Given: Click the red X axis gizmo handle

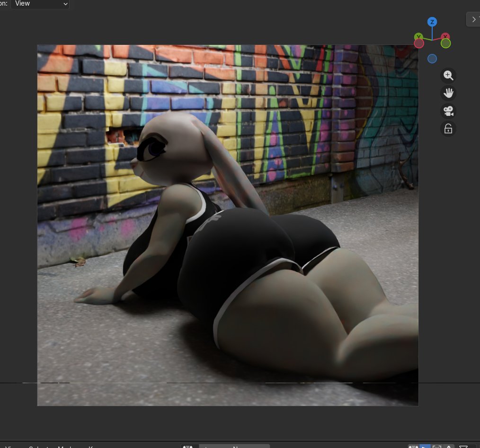Looking at the screenshot, I should [x=445, y=36].
